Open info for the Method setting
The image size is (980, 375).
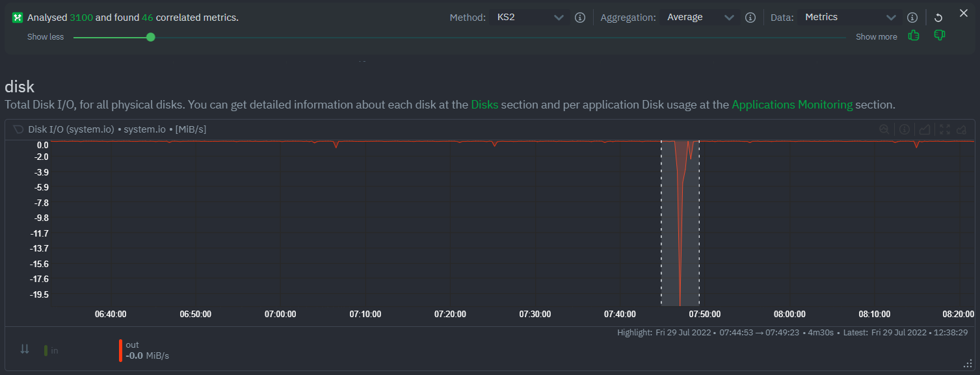(580, 18)
